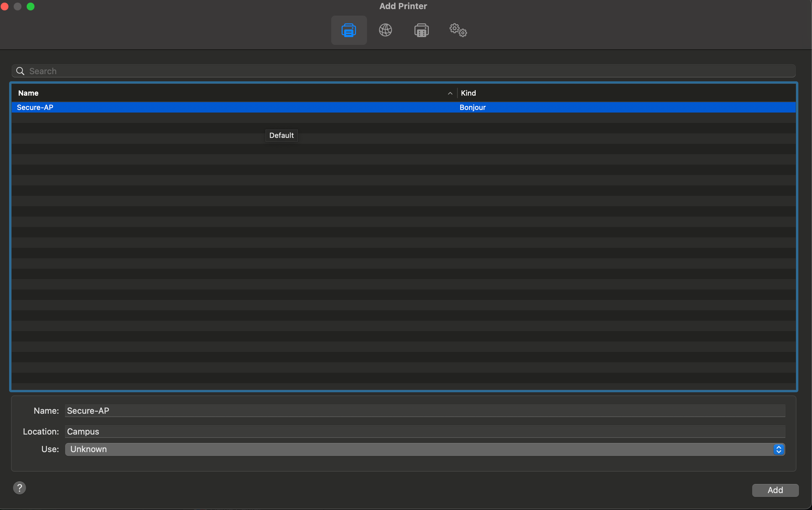This screenshot has height=510, width=812.
Task: Select the Default printer tab icon
Action: (x=349, y=30)
